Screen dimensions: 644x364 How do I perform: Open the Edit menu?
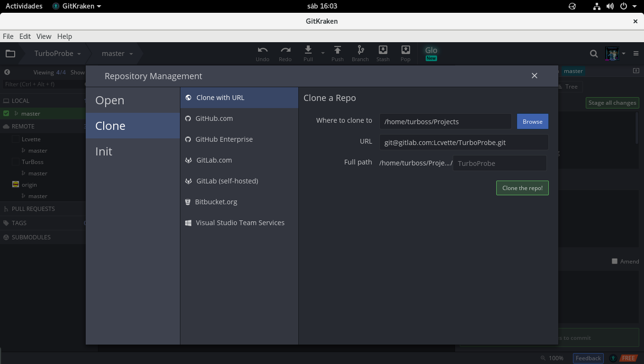(x=25, y=36)
